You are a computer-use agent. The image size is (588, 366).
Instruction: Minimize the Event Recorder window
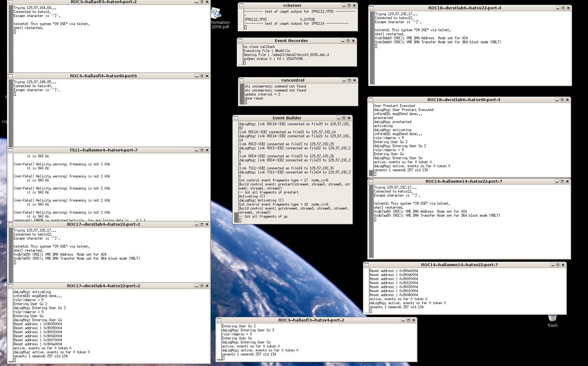pos(343,40)
